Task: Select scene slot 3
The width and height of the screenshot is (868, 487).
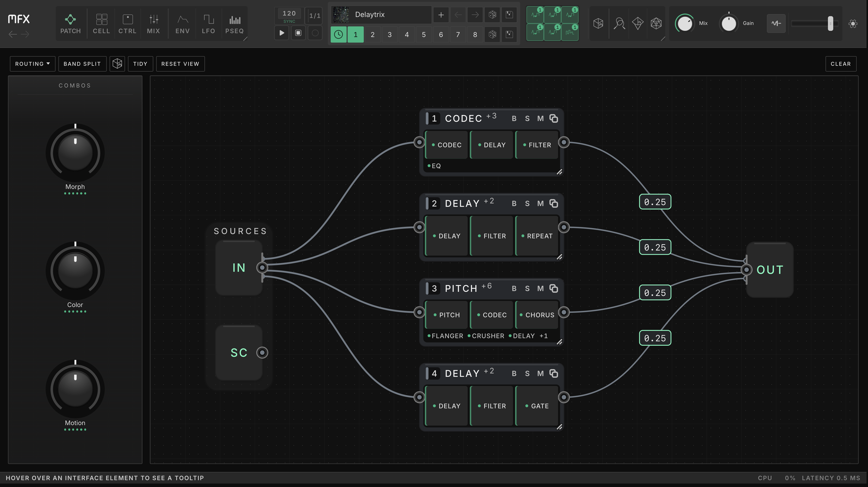Action: 390,34
